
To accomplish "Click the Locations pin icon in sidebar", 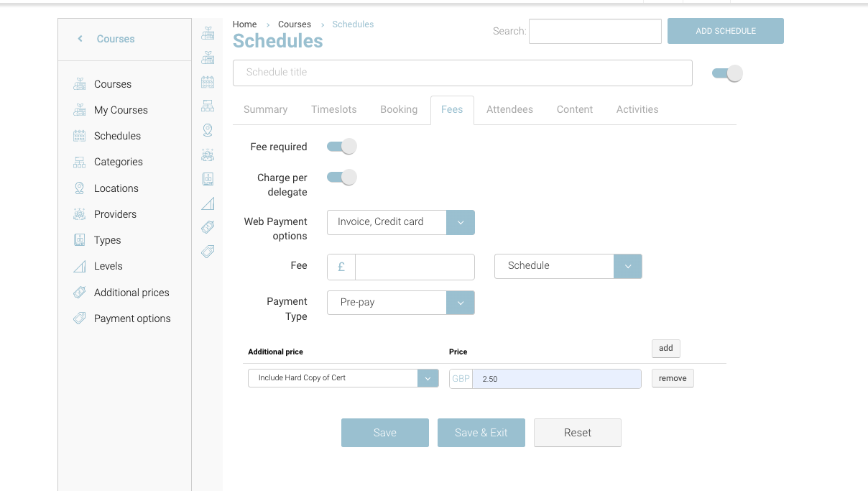I will [80, 188].
